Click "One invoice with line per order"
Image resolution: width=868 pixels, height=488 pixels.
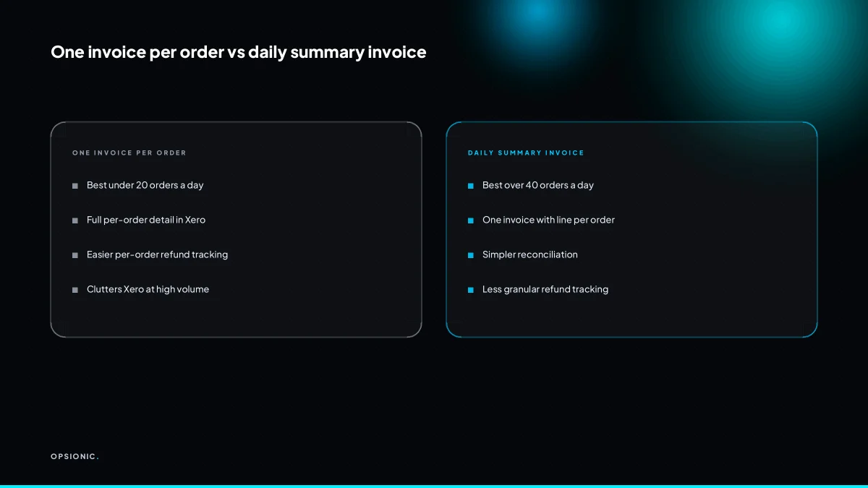(x=548, y=220)
